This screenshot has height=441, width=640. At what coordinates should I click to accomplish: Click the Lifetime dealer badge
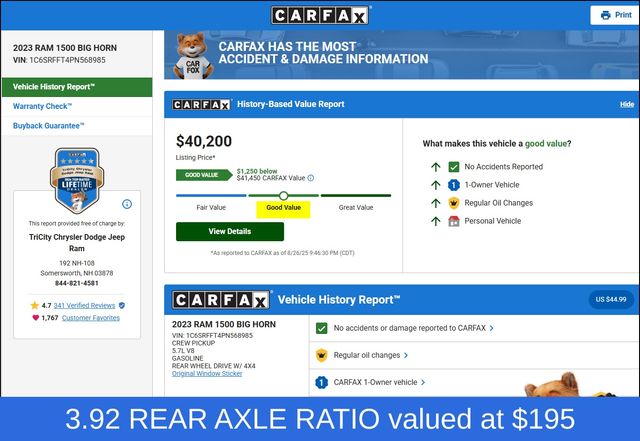pos(77,180)
